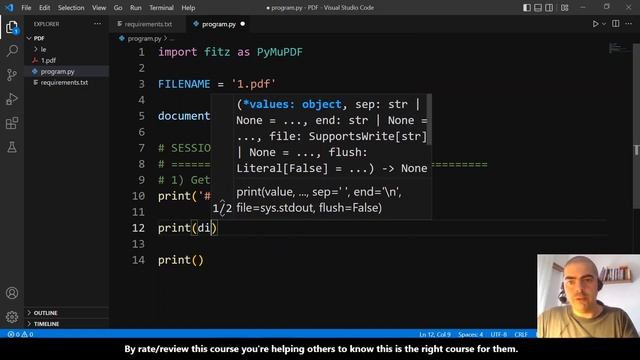Screen dimensions: 640x360
Task: Open the Extensions view
Action: coord(12,123)
